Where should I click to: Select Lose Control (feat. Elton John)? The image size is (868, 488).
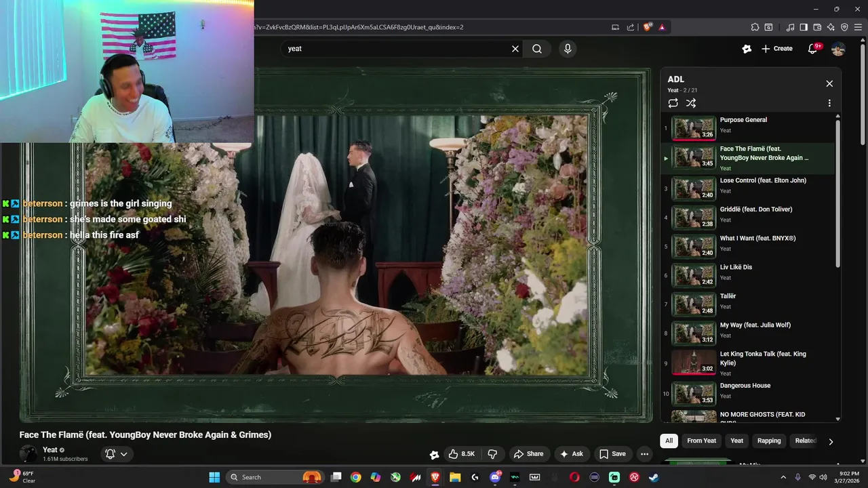pyautogui.click(x=749, y=188)
